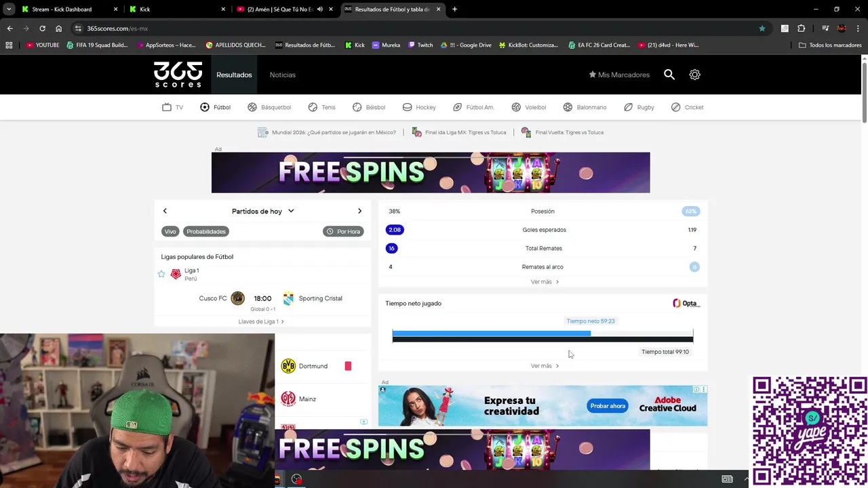868x488 pixels.
Task: Reload the page
Action: [42, 28]
